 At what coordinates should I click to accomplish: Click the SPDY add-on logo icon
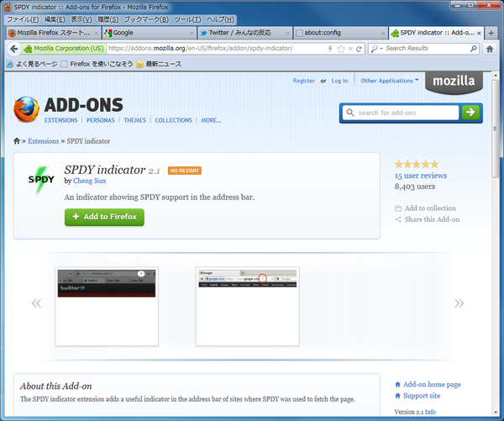(x=41, y=180)
